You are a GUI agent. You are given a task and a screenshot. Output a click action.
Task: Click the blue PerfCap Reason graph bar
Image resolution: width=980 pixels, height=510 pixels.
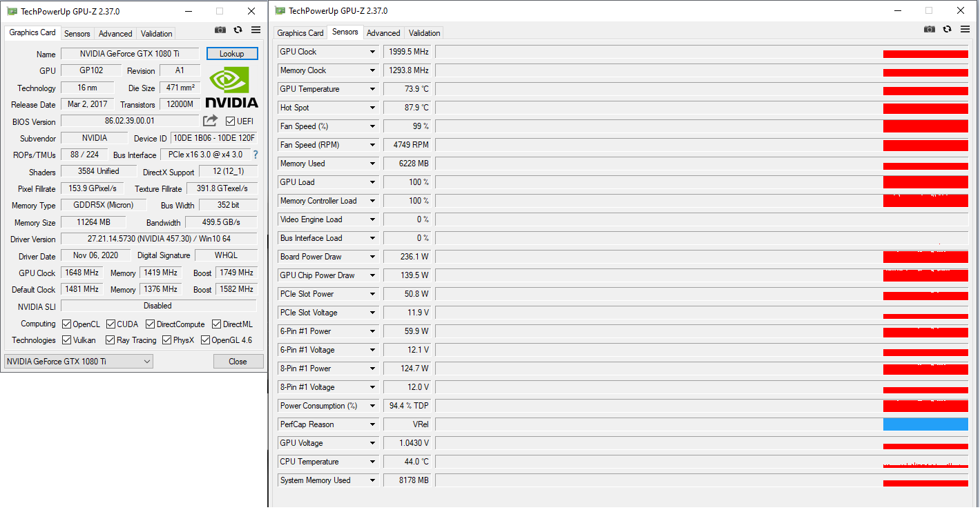point(925,424)
